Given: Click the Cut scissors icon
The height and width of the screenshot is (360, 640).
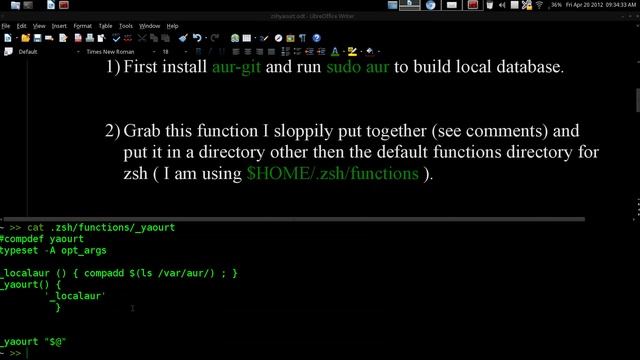Looking at the screenshot, I should point(142,38).
